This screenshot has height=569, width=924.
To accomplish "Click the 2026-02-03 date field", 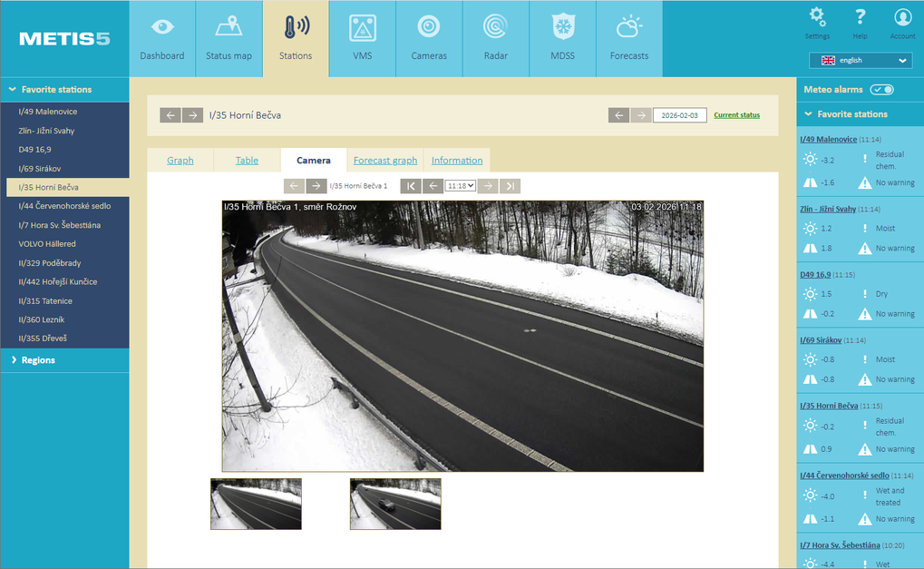I will pyautogui.click(x=679, y=115).
